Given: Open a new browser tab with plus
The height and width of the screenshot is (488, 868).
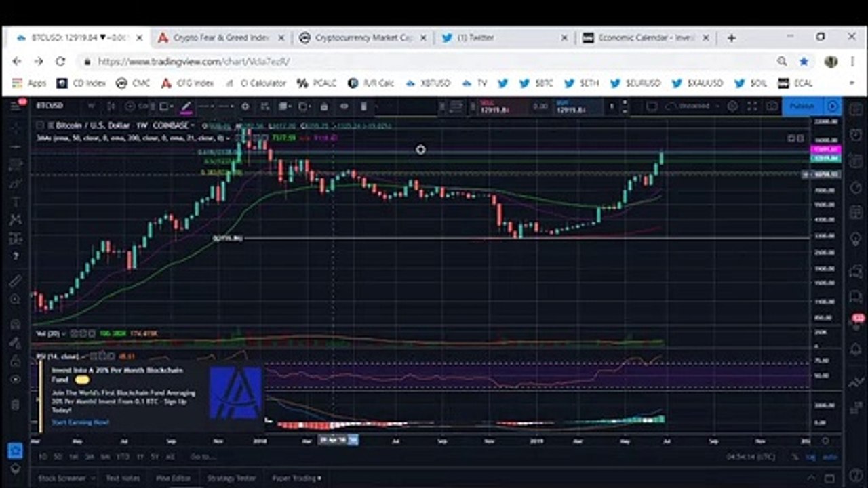Looking at the screenshot, I should (x=731, y=38).
